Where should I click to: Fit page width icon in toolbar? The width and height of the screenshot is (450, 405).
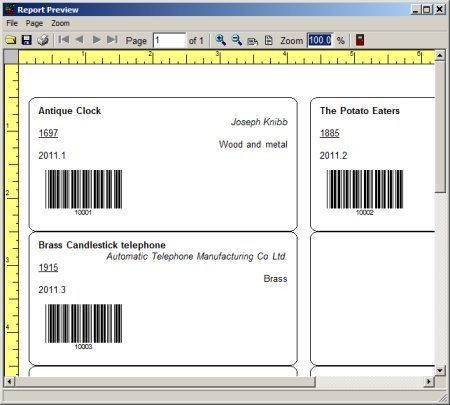[x=253, y=41]
